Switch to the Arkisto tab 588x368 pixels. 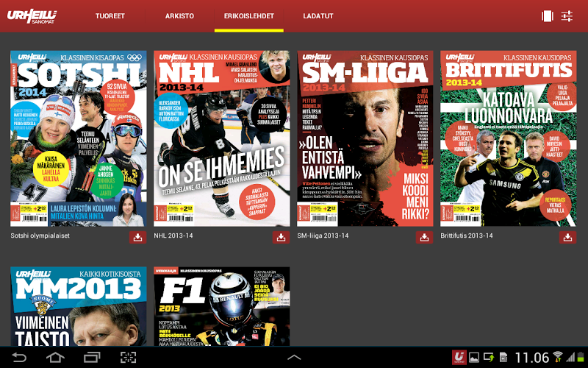(179, 16)
